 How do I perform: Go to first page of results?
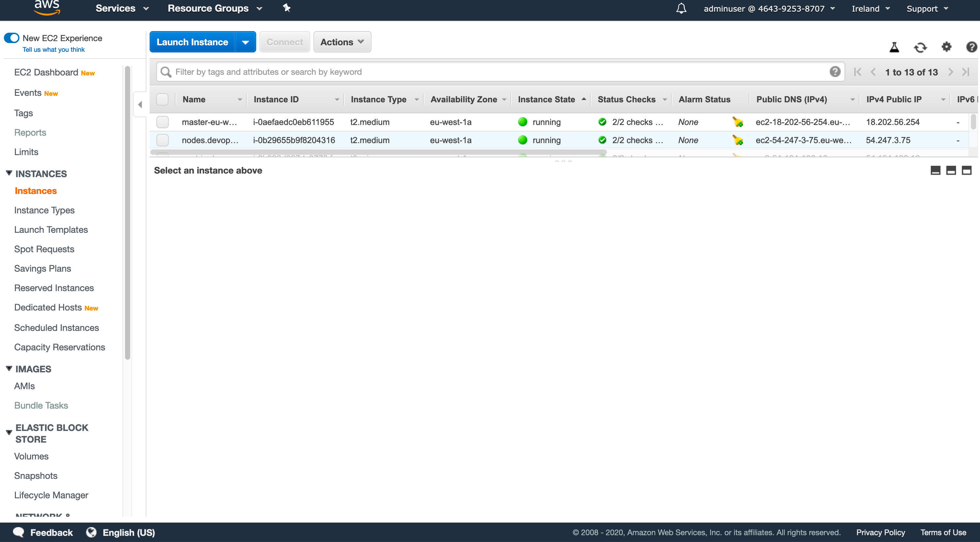[857, 72]
